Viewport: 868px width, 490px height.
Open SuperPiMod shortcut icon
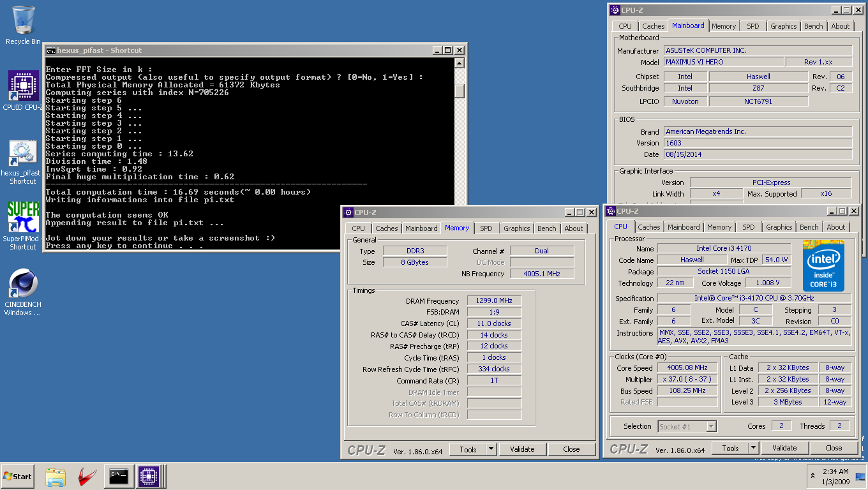pos(23,226)
